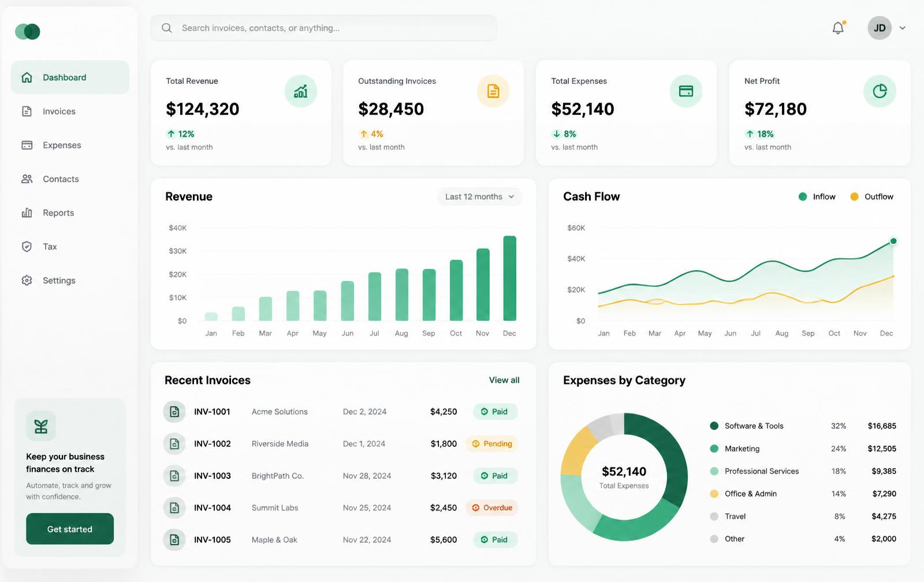The height and width of the screenshot is (582, 924).
Task: Click the Total Revenue chart icon
Action: 301,91
